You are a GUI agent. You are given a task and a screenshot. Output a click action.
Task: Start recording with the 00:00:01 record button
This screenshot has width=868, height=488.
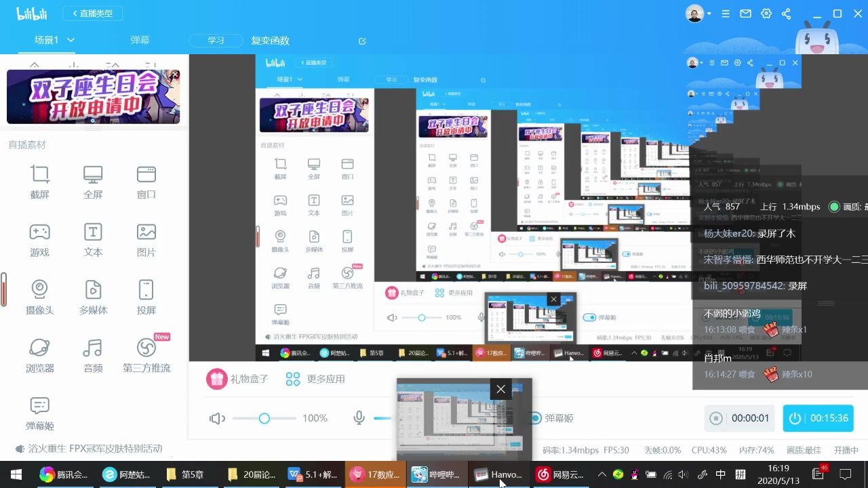click(x=739, y=418)
